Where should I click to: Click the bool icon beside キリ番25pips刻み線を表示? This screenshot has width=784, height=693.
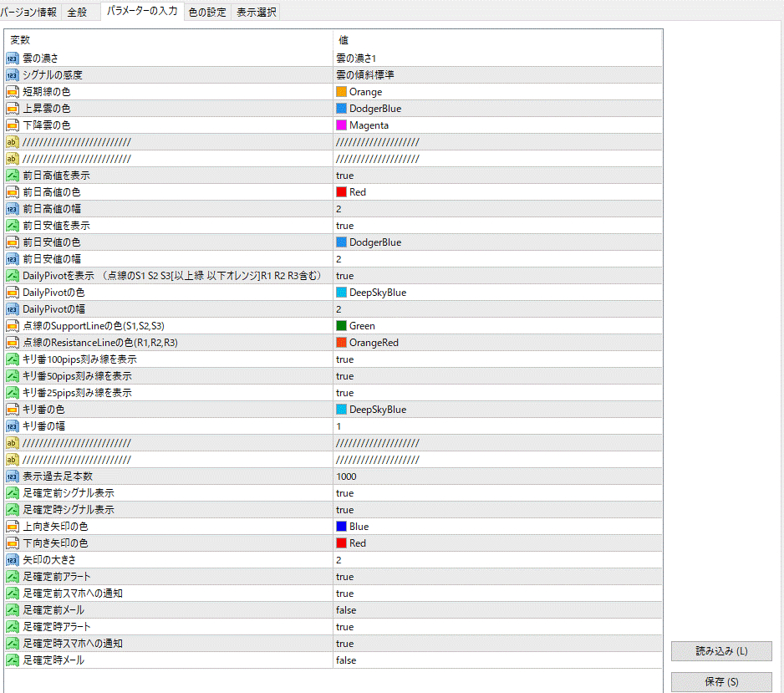click(13, 393)
